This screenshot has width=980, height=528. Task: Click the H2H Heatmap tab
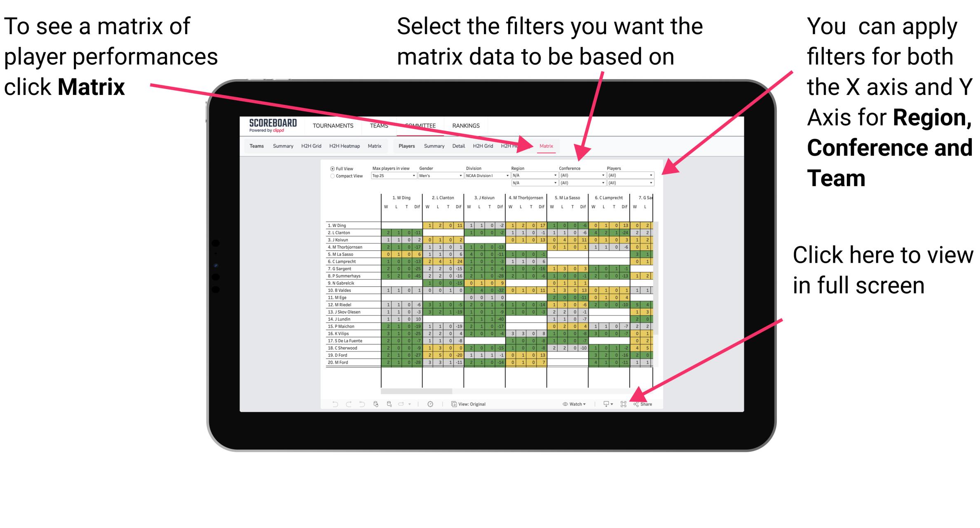pos(348,146)
